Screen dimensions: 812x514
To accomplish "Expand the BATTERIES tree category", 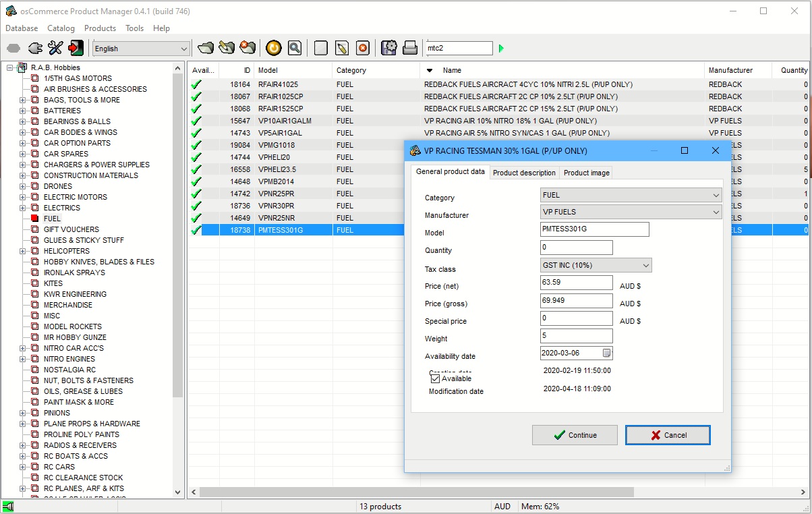I will click(x=22, y=111).
